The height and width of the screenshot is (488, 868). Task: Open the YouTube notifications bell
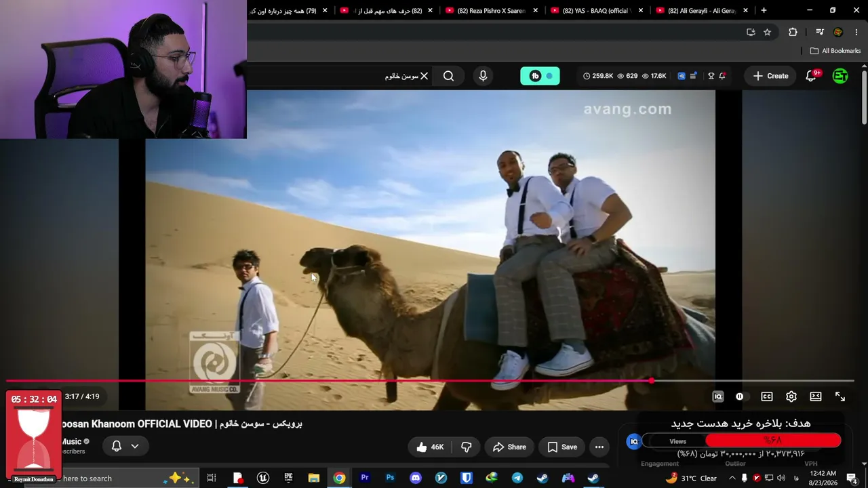(x=811, y=76)
